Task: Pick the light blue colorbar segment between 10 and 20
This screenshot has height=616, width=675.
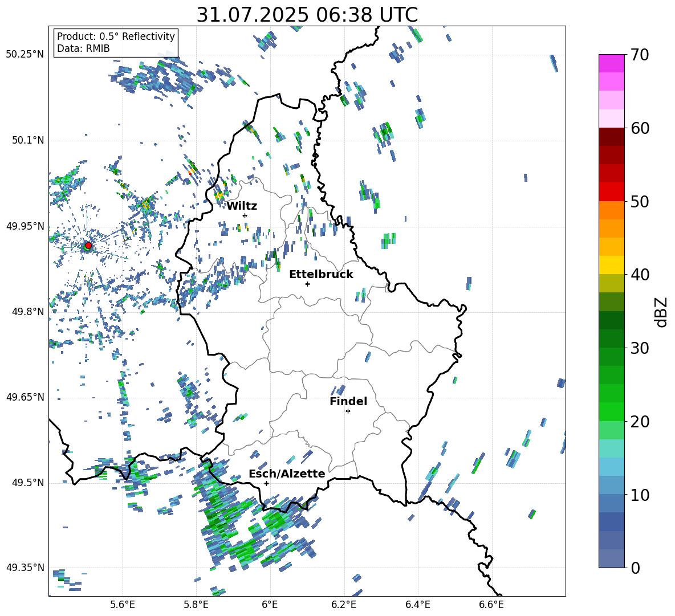Action: (612, 467)
